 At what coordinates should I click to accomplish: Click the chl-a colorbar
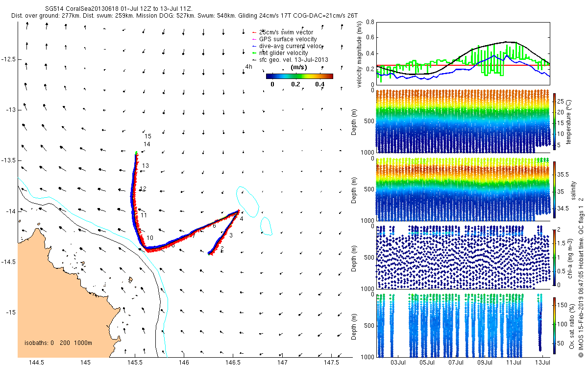coord(555,257)
